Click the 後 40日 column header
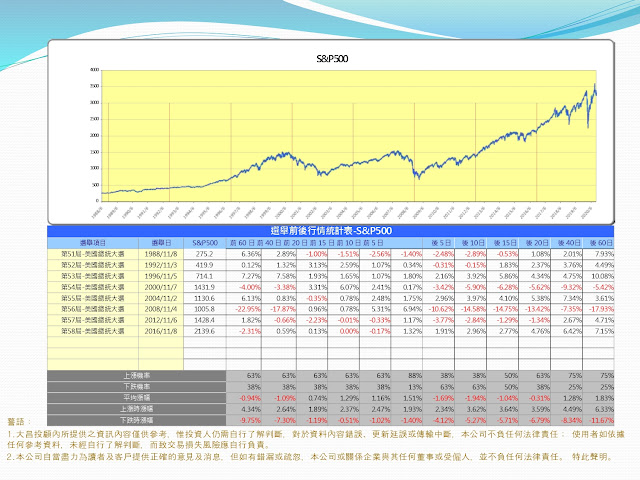 569,243
